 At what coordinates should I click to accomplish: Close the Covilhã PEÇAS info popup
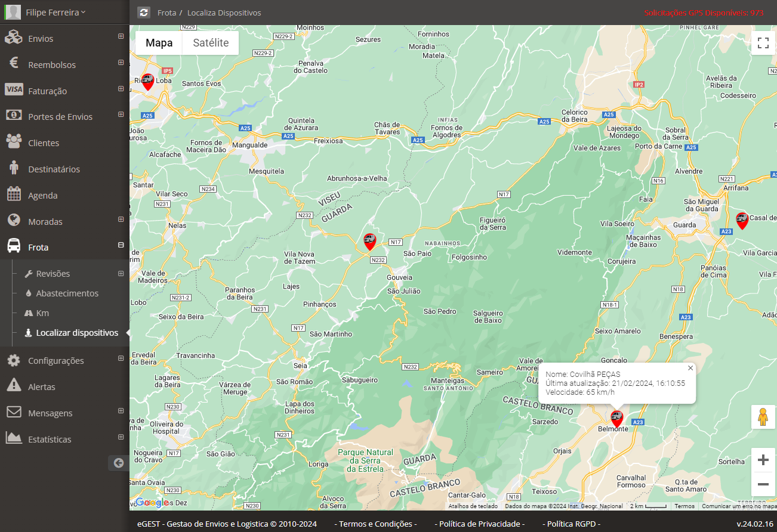pos(690,368)
